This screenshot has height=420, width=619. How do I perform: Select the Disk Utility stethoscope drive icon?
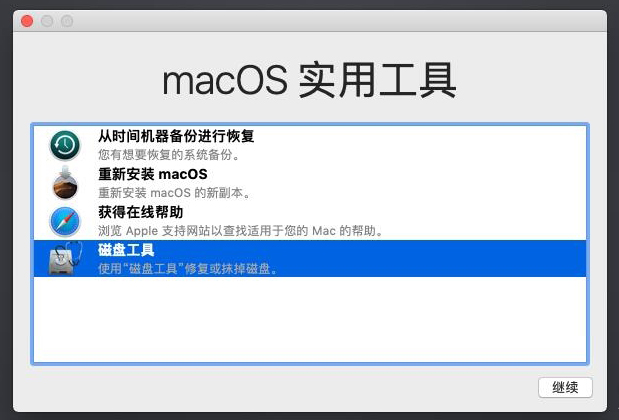click(65, 259)
